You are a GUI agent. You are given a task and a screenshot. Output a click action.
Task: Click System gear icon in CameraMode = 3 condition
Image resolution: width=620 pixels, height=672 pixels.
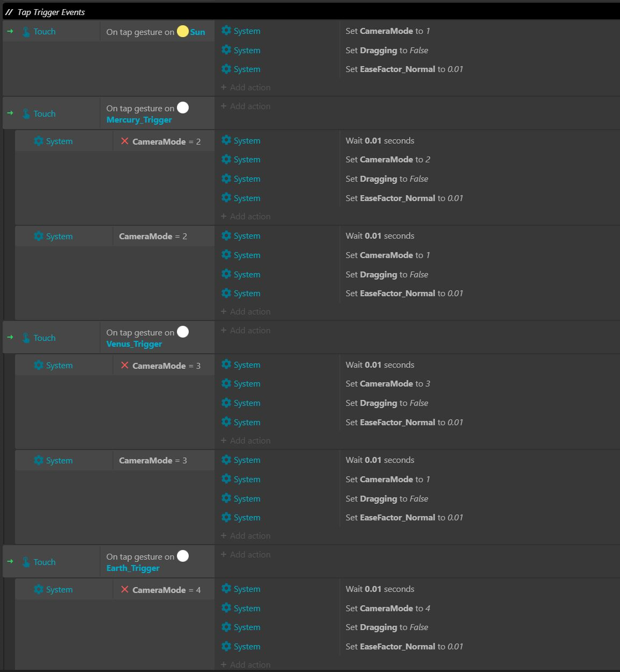pyautogui.click(x=39, y=460)
